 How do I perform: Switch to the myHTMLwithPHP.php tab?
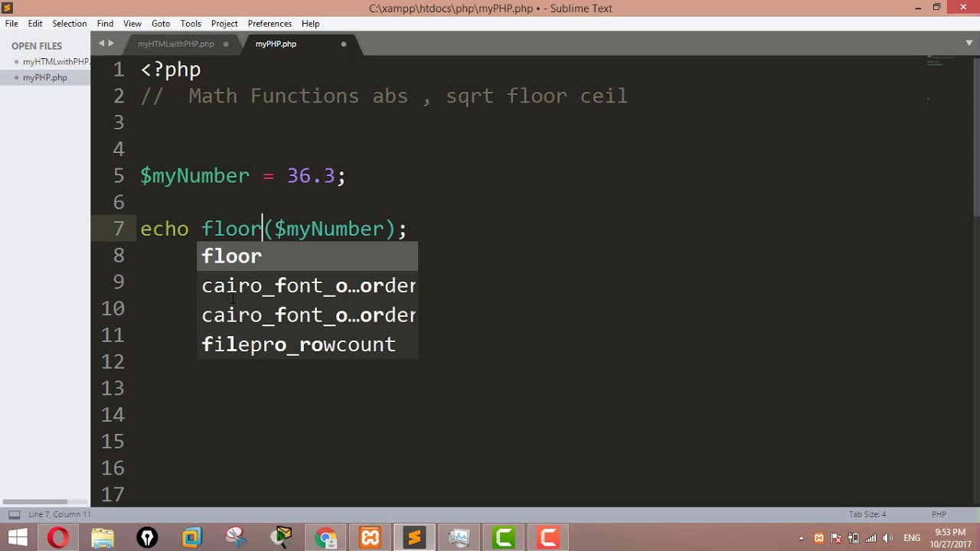(x=176, y=44)
